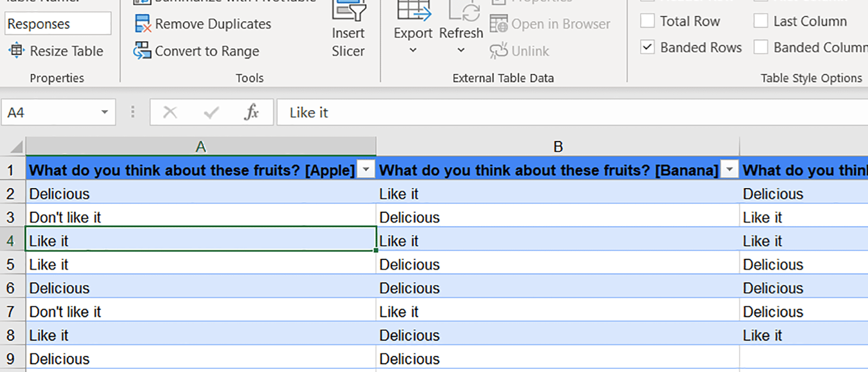Click the Insert Function fx icon
868x372 pixels.
251,112
